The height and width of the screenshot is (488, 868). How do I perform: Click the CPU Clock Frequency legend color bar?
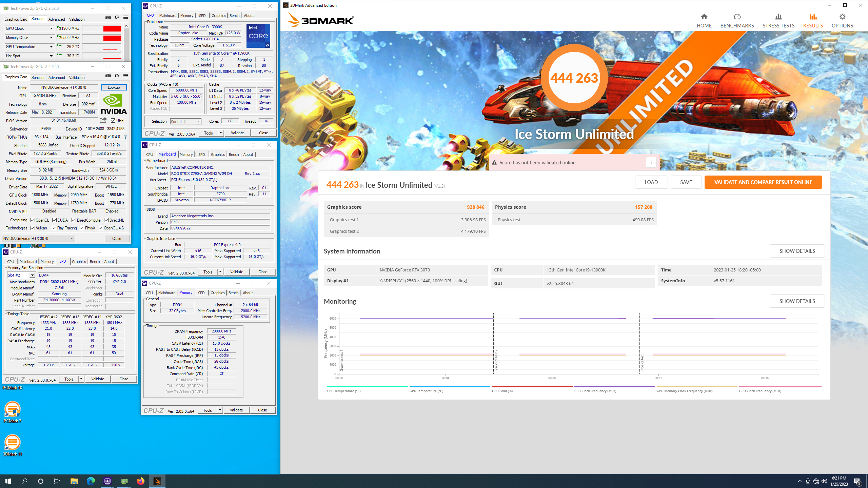pos(614,386)
